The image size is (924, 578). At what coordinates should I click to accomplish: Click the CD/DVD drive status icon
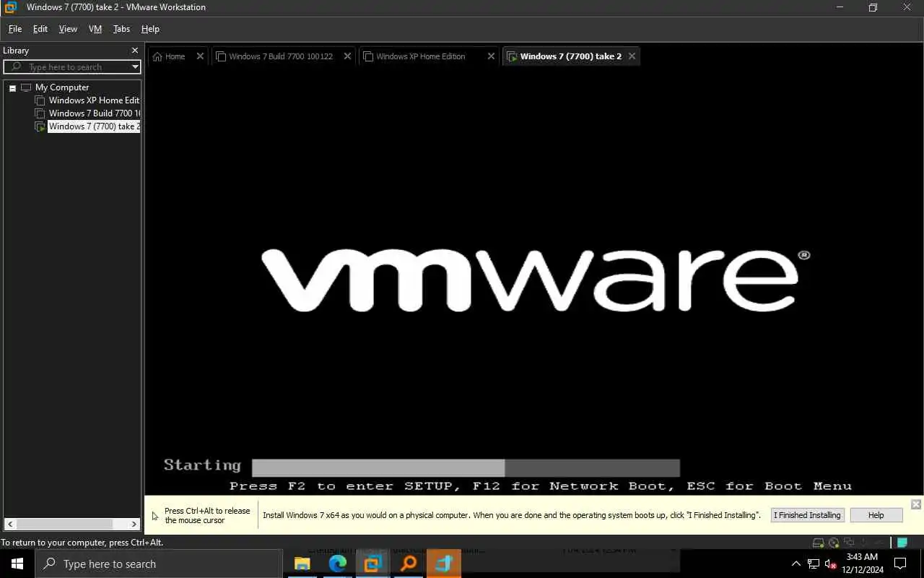(834, 543)
